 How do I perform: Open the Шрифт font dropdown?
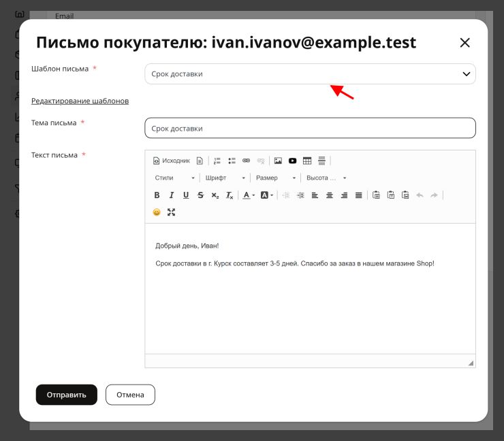pyautogui.click(x=225, y=178)
